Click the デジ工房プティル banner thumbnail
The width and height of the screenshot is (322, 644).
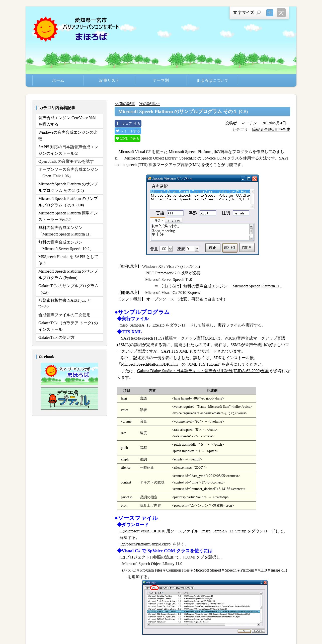pos(69,398)
